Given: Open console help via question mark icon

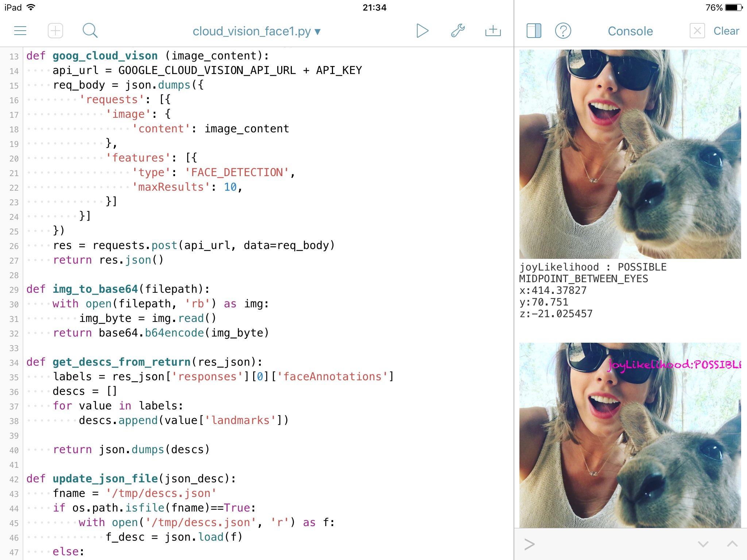Looking at the screenshot, I should tap(563, 31).
